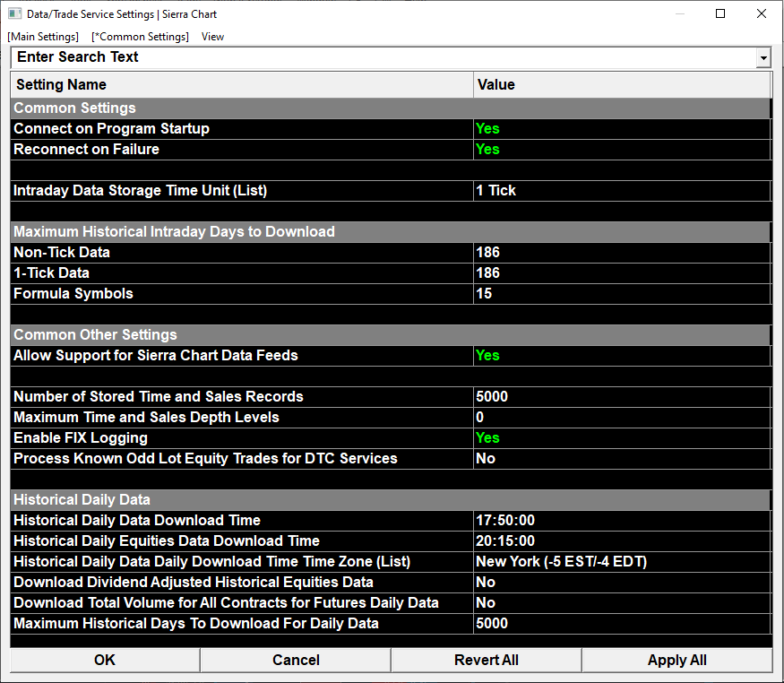Click the Formula Symbols label
Viewport: 784px width, 683px height.
(73, 293)
